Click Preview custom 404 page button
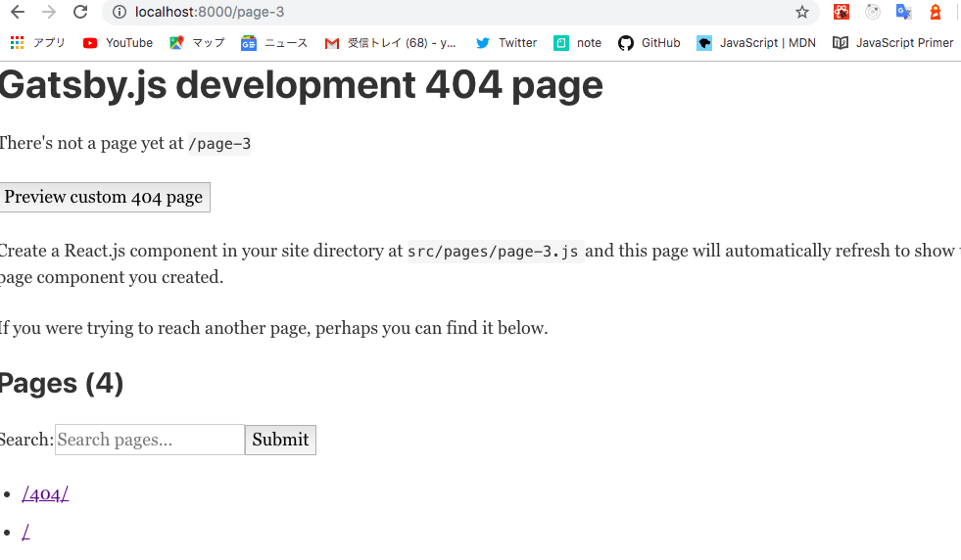The image size is (961, 560). coord(104,198)
